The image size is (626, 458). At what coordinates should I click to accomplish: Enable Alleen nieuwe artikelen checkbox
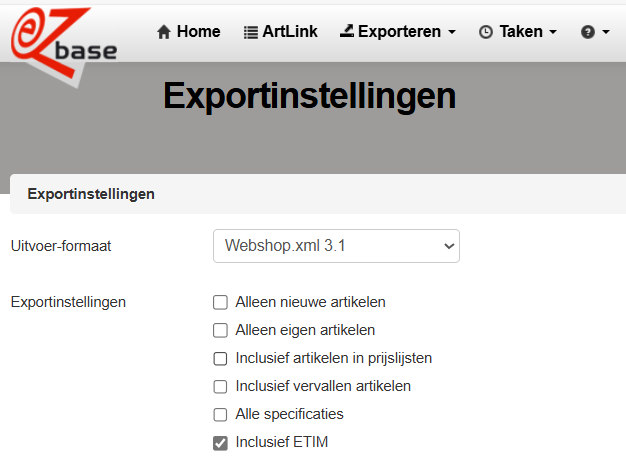pyautogui.click(x=220, y=302)
